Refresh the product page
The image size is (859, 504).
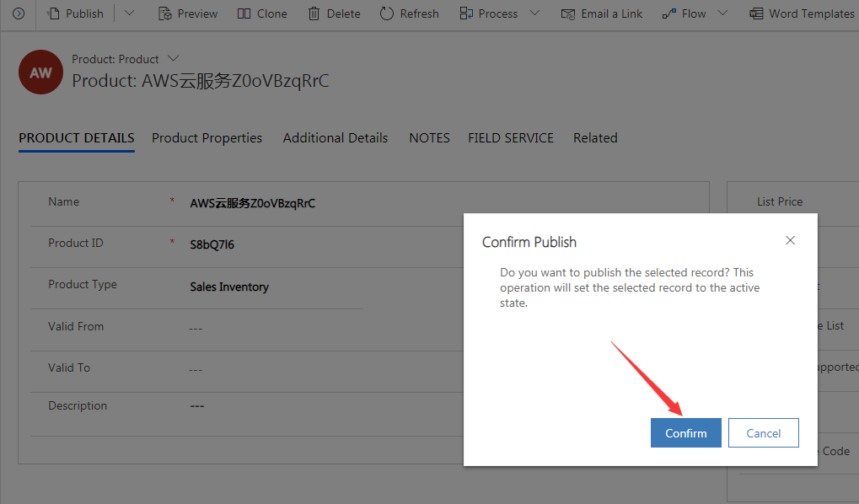coord(410,13)
